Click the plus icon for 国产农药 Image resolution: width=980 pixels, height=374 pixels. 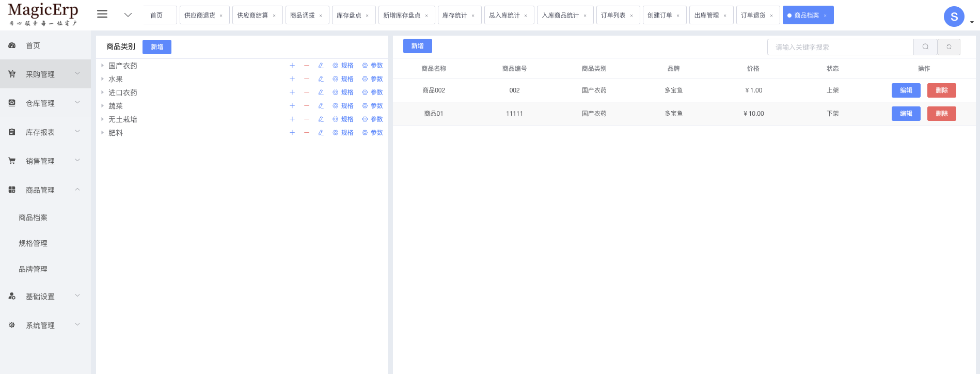point(292,66)
